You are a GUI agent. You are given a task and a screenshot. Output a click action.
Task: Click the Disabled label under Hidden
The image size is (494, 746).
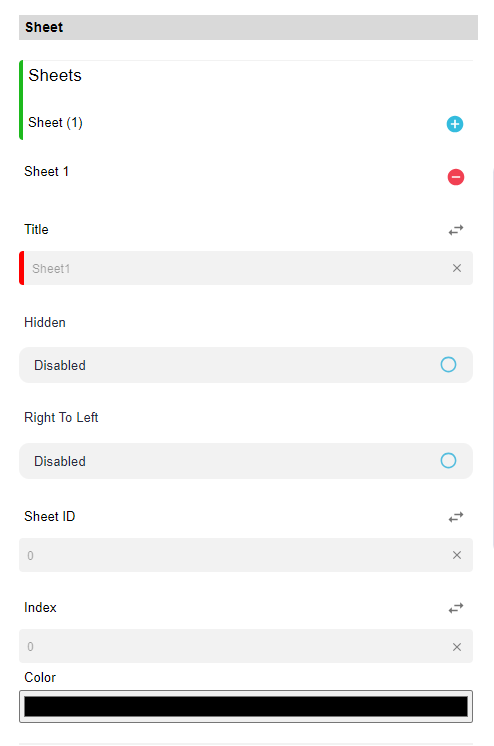60,365
